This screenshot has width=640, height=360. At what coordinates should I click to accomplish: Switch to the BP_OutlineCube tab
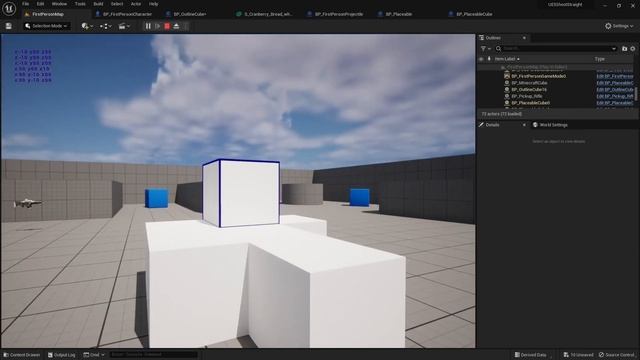(190, 14)
